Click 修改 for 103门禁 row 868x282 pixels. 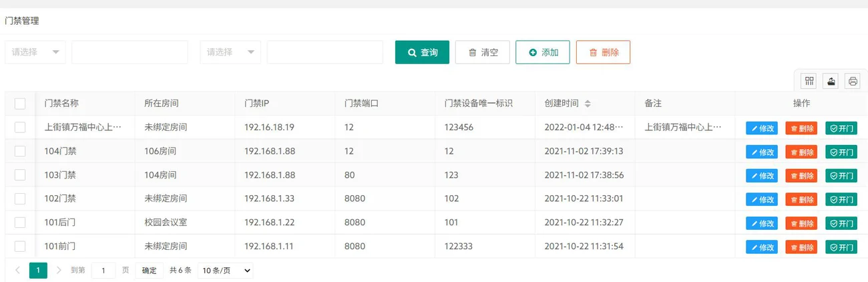(762, 176)
